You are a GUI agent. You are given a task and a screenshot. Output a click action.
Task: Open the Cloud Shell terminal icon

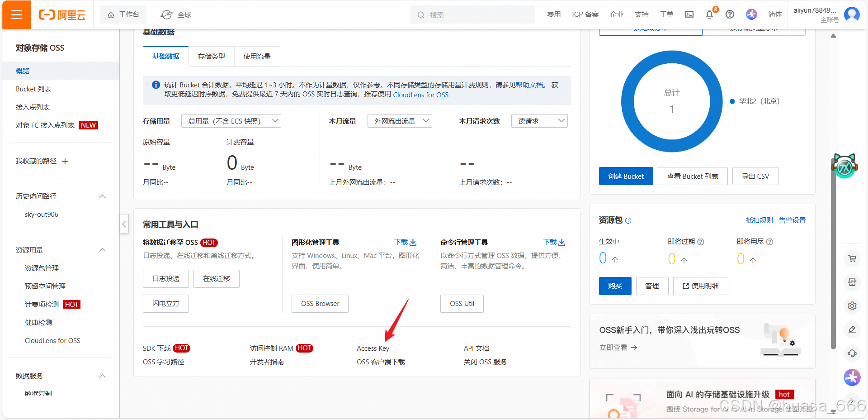[689, 14]
